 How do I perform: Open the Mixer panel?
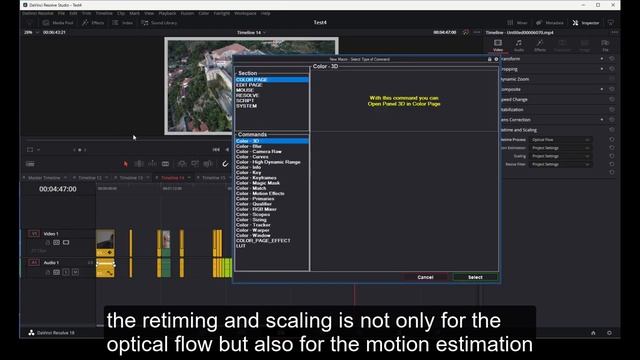517,23
